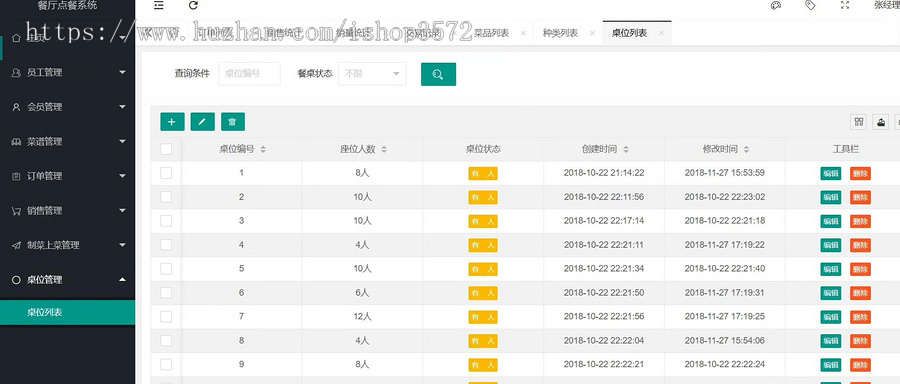Click 删除 for table 3
900x384 pixels.
860,221
